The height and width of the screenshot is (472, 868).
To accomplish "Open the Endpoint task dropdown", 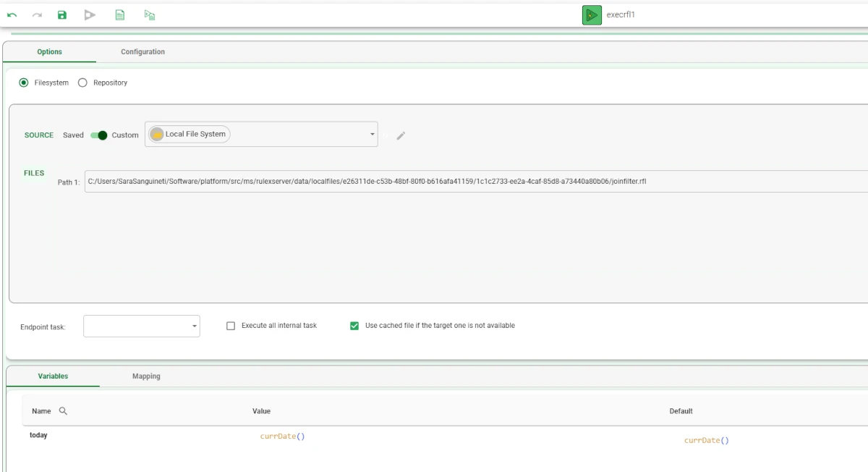I will pyautogui.click(x=142, y=326).
